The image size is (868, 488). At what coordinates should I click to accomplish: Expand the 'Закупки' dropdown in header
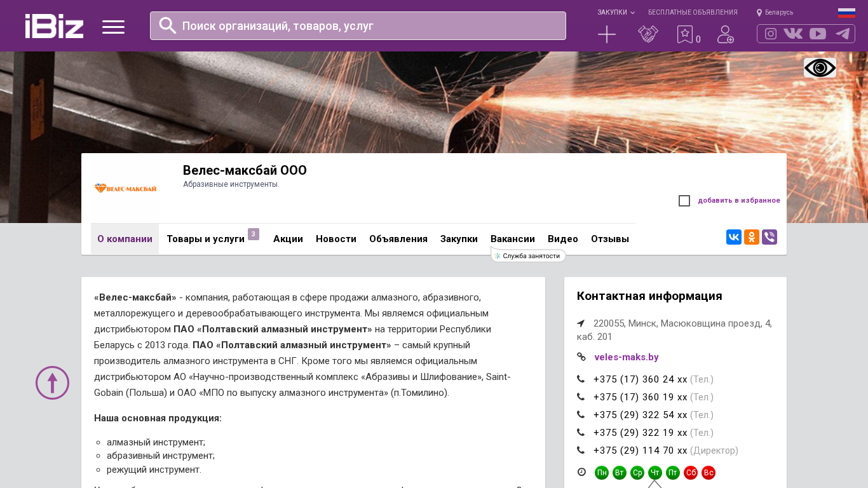point(615,12)
